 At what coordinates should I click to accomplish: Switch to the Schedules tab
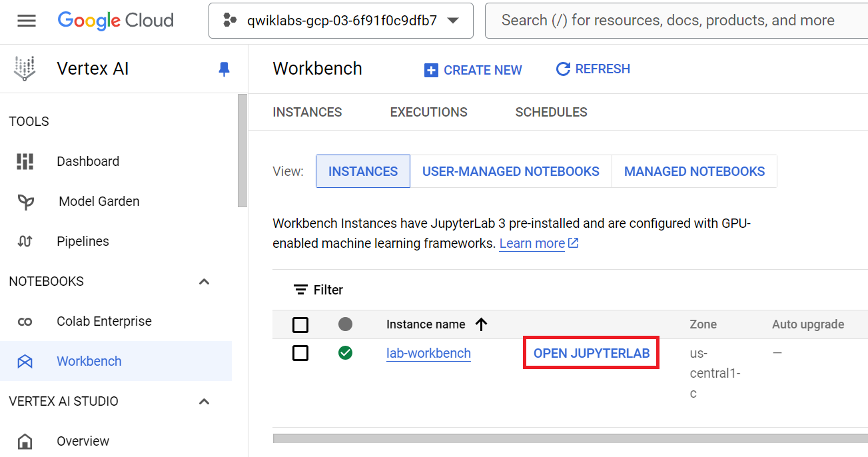pyautogui.click(x=552, y=112)
